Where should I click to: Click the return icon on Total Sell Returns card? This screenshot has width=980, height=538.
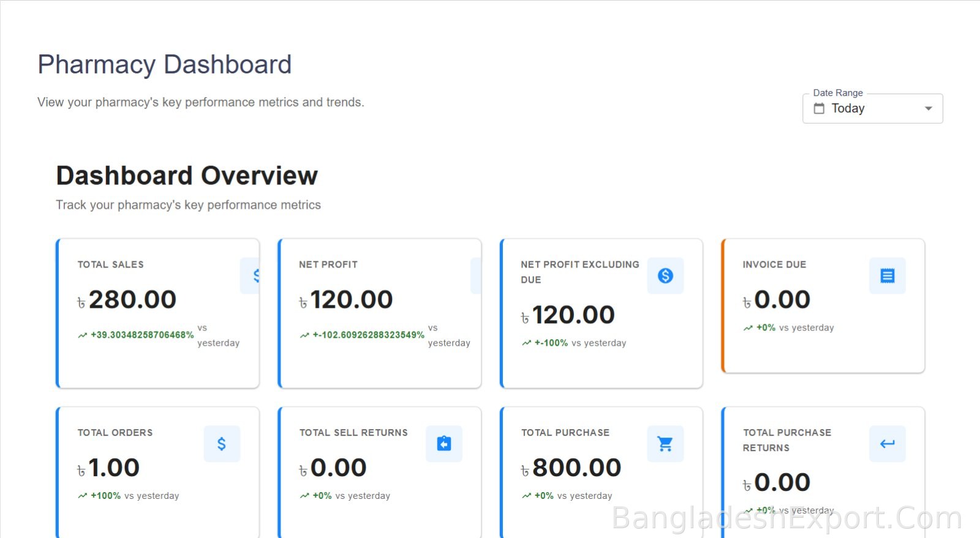pos(443,444)
